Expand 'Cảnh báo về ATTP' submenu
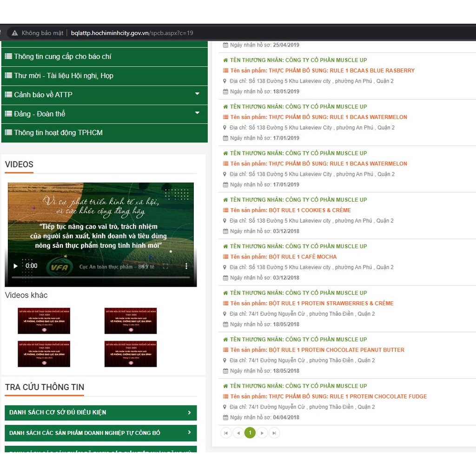Screen dimensions: 476x476 [x=197, y=94]
